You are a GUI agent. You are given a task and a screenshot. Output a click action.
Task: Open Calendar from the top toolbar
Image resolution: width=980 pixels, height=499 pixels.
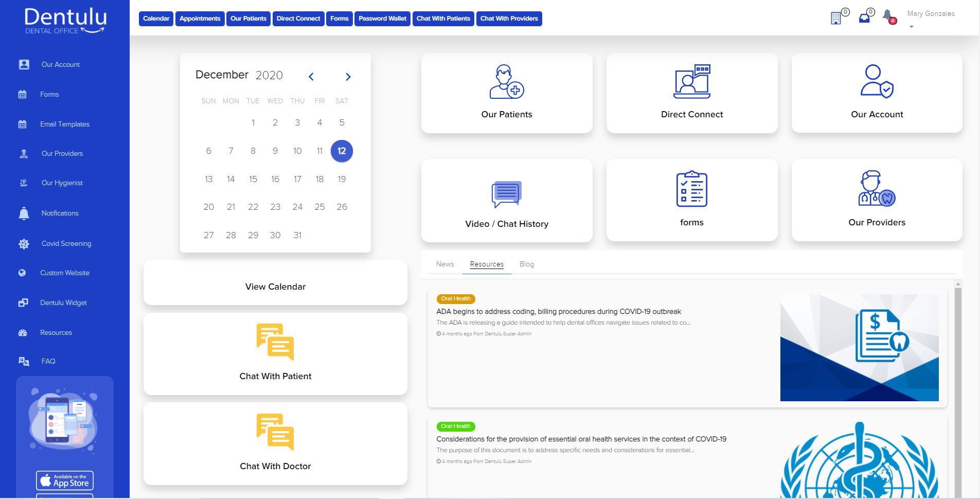click(156, 19)
